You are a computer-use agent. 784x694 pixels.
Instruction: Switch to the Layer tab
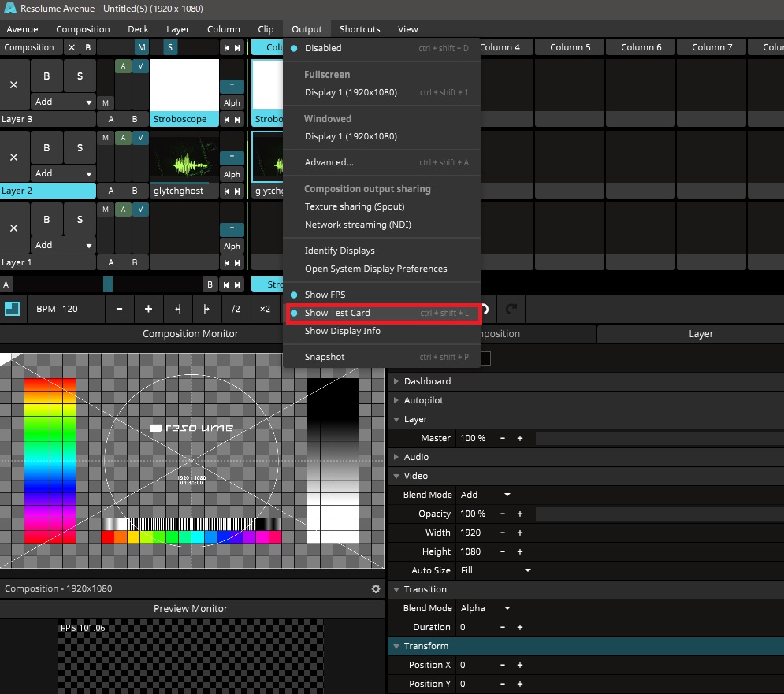pos(700,334)
